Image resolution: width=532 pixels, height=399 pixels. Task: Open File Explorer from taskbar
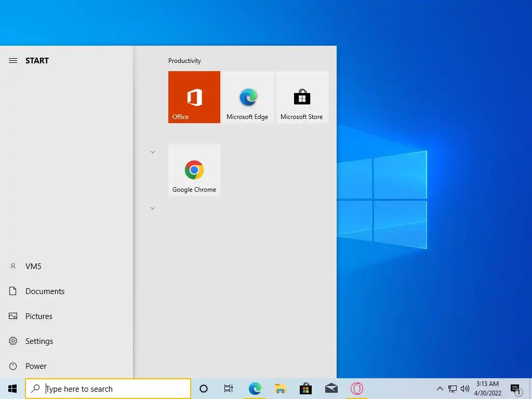pos(280,389)
